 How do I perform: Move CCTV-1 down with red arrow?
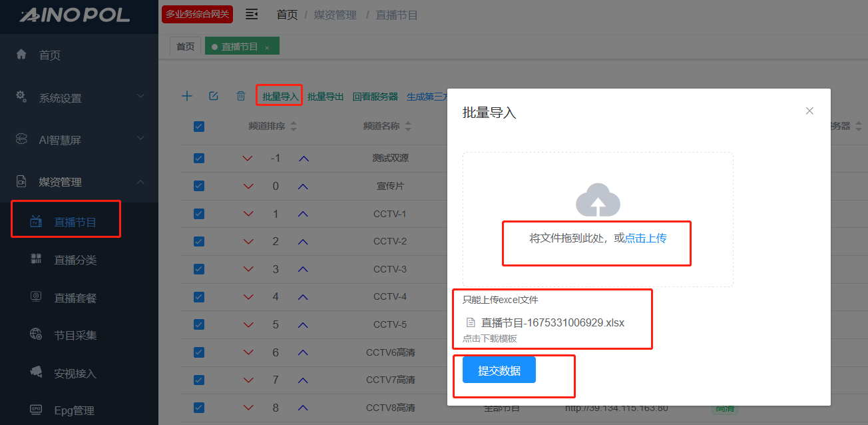[x=248, y=214]
